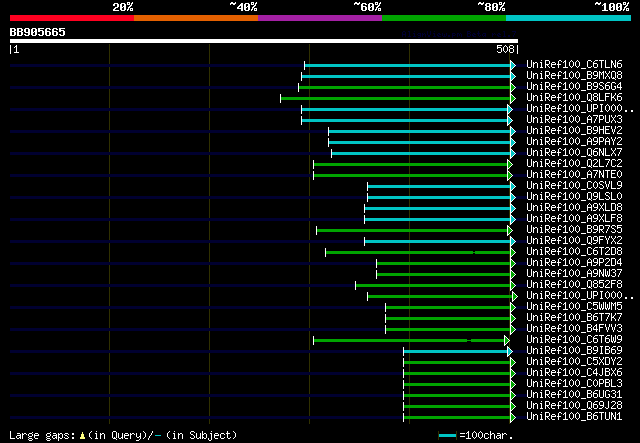The height and width of the screenshot is (443, 640).
Task: Select the cyan alignment bar for UniRef100_B9HEV2
Action: (420, 131)
